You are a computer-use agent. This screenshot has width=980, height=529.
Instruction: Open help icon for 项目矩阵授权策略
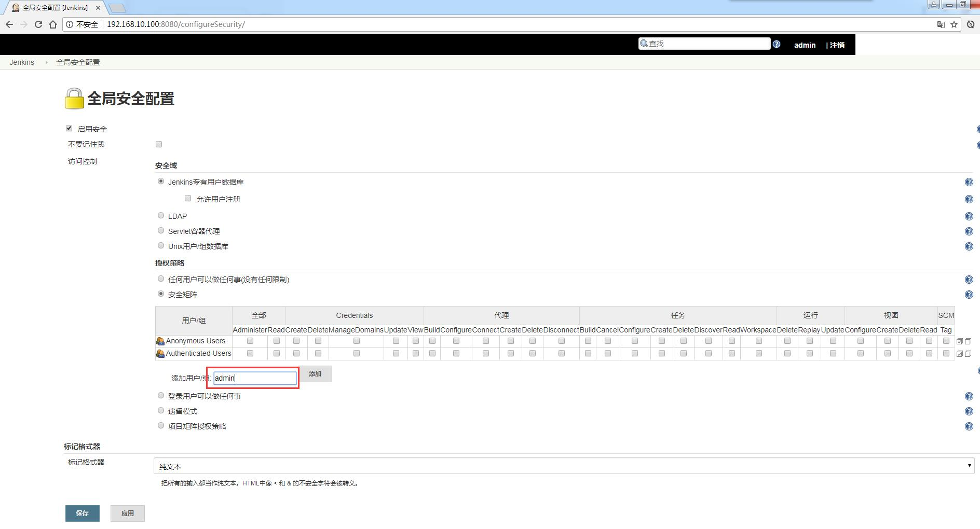(969, 426)
